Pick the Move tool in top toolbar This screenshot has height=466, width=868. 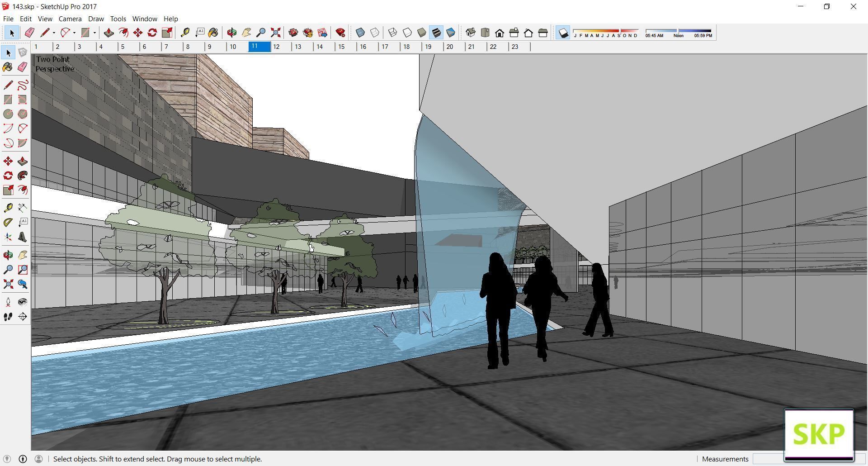[138, 33]
